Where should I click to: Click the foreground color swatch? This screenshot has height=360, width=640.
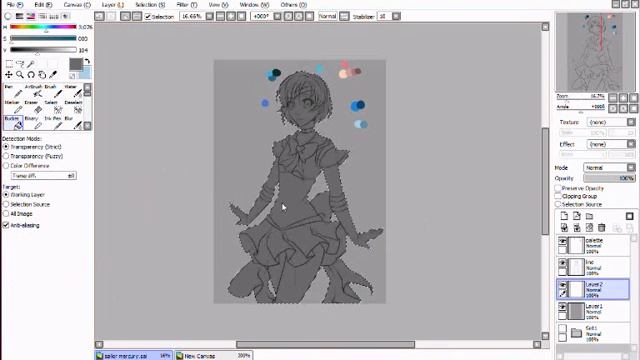pyautogui.click(x=76, y=64)
